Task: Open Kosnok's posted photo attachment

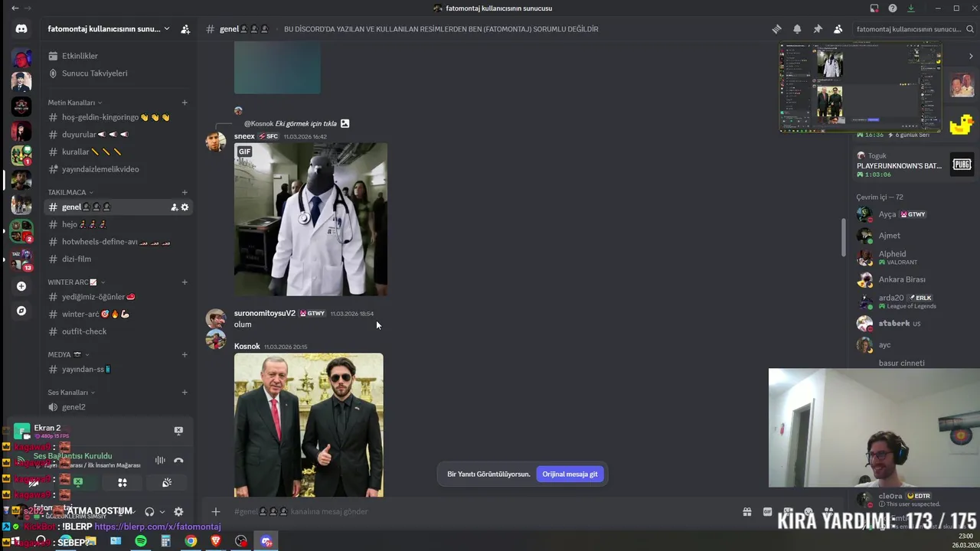Action: 309,425
